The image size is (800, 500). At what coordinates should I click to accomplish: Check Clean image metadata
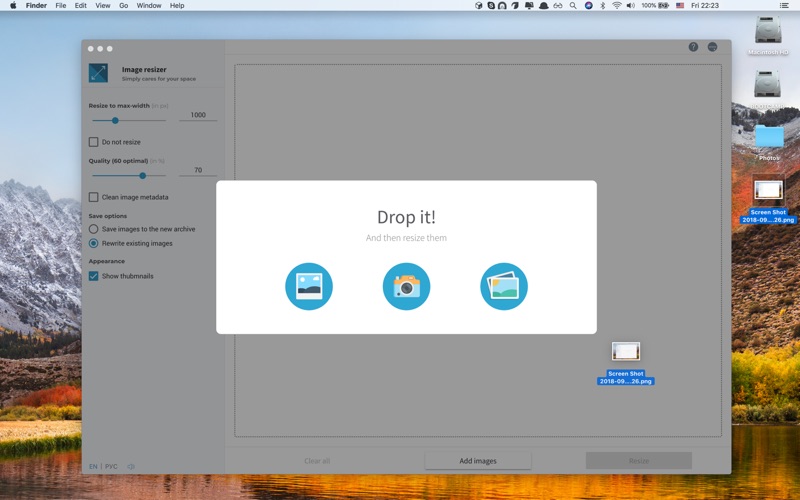click(93, 197)
